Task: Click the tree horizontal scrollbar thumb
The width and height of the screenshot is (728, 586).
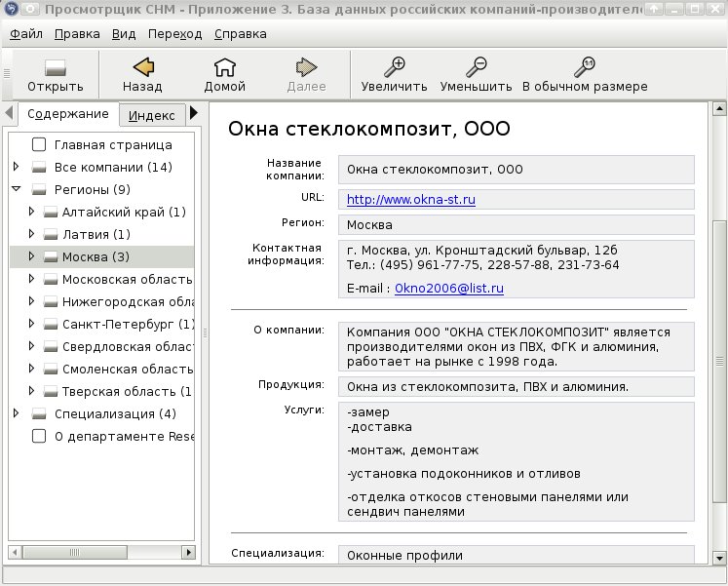Action: 75,552
